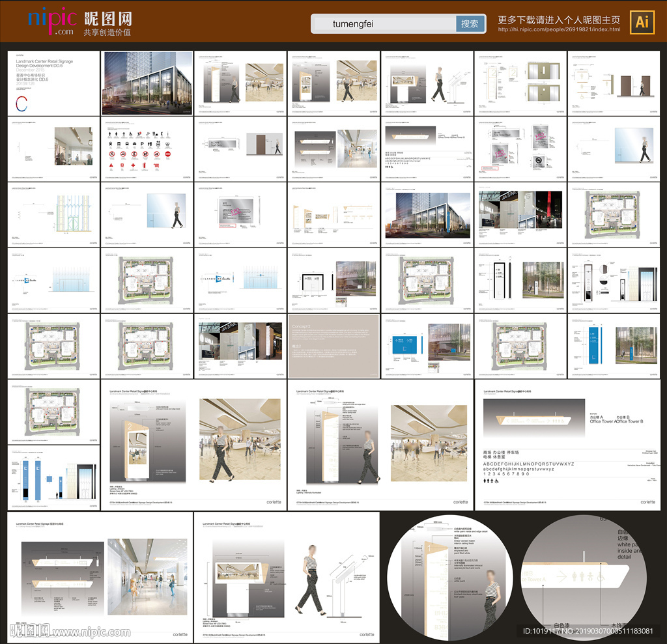The image size is (667, 644).
Task: Open the Landmark Center Retail Signage title page
Action: click(x=53, y=83)
